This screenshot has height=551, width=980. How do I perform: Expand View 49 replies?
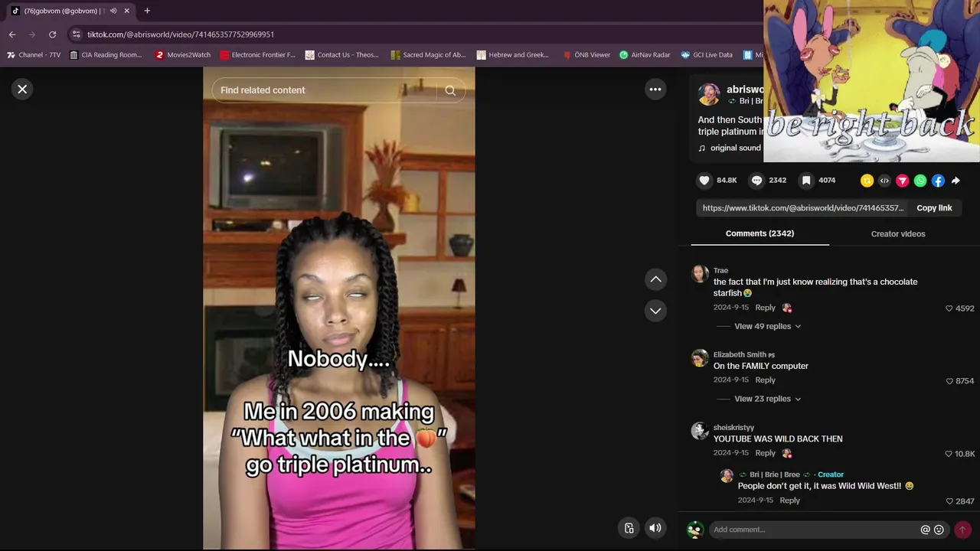pyautogui.click(x=767, y=326)
